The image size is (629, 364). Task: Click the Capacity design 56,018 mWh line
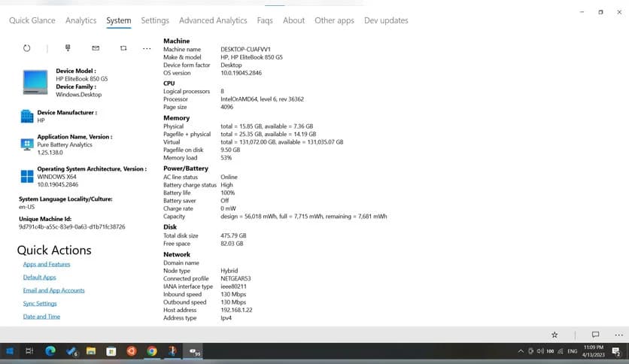point(304,217)
